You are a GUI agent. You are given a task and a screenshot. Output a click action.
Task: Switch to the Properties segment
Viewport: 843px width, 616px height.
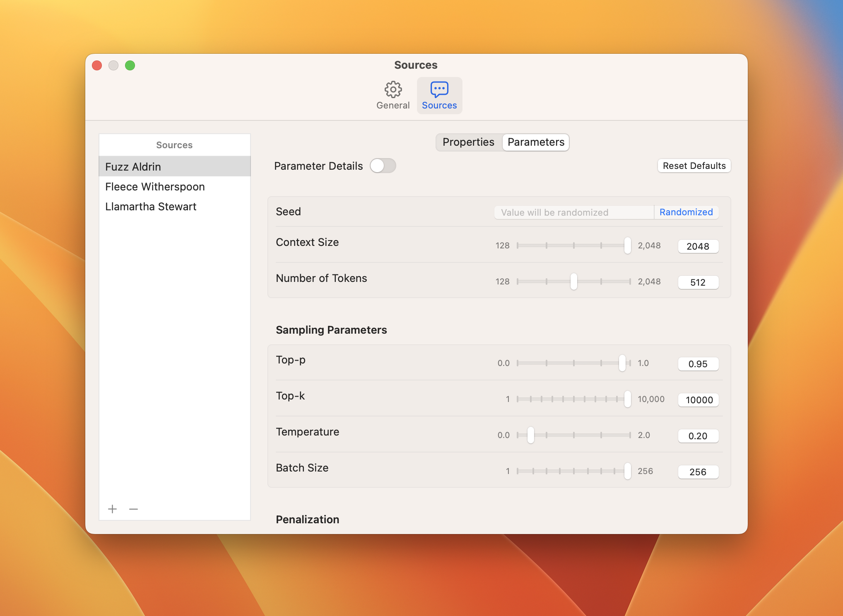click(x=468, y=142)
